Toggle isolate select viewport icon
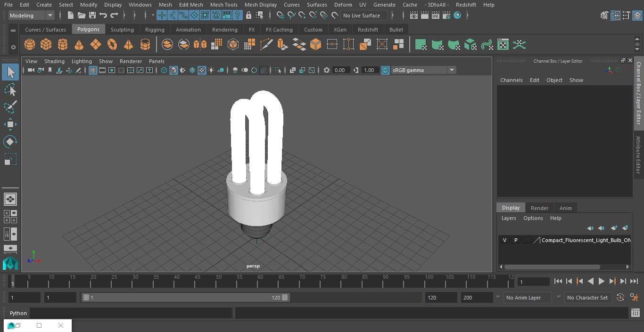This screenshot has width=644, height=332. click(278, 70)
